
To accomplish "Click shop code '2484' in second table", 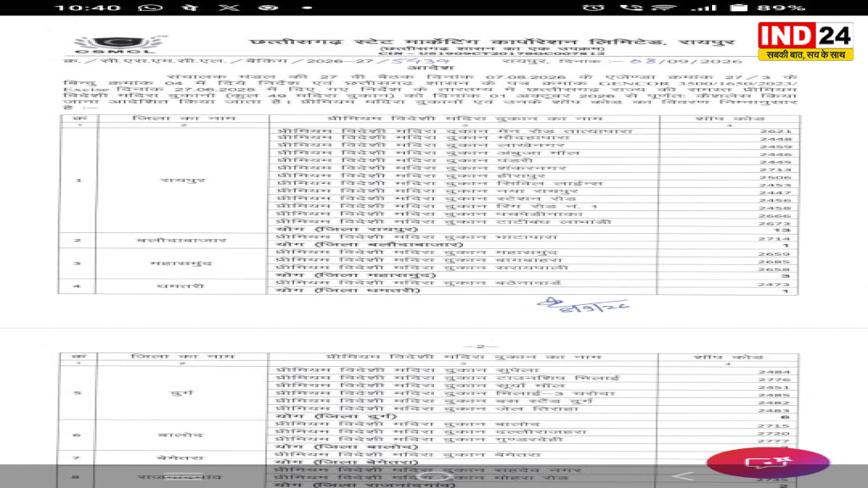I will (x=774, y=372).
